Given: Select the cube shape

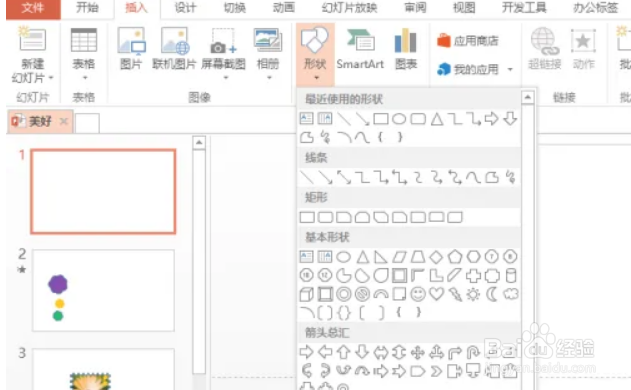Looking at the screenshot, I should 307,294.
